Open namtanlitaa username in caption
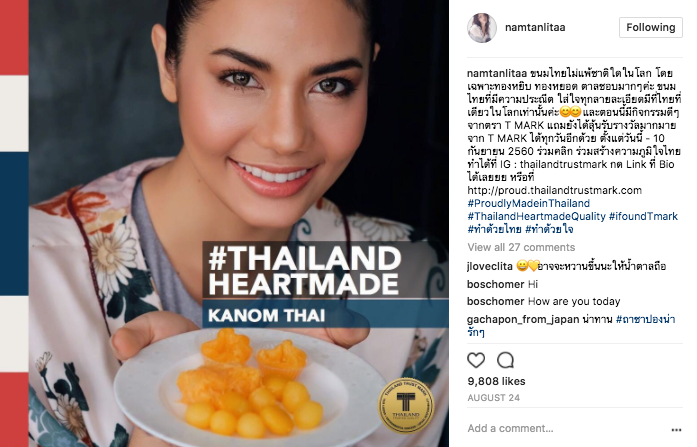This screenshot has height=447, width=697. (497, 73)
